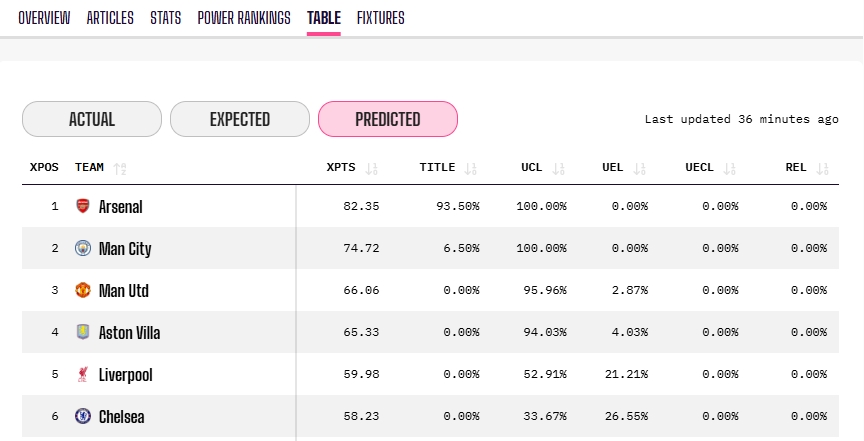Sort by UEL column sort icon
Screen dimensions: 864x441
coord(640,168)
